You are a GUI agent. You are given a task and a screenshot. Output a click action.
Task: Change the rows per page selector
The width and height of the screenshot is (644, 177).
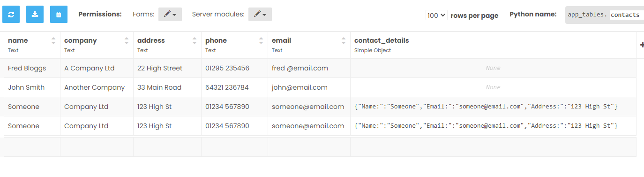pos(436,15)
